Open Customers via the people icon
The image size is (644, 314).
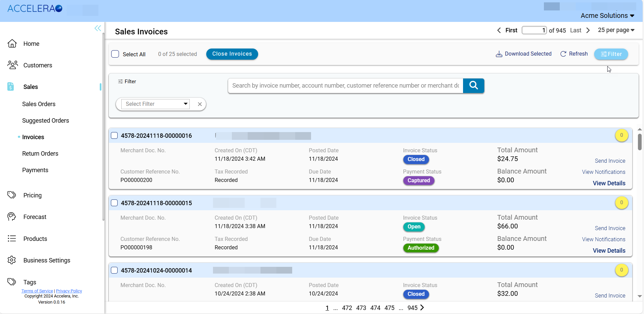(x=12, y=65)
